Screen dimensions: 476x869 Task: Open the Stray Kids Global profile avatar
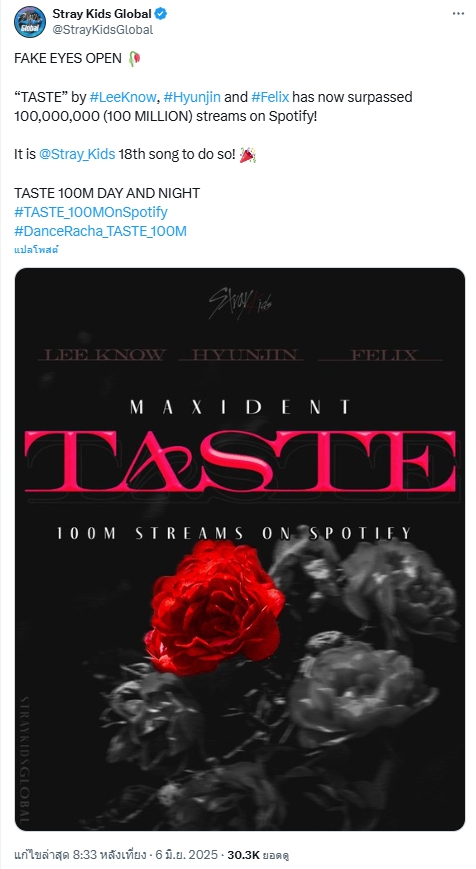(x=30, y=22)
